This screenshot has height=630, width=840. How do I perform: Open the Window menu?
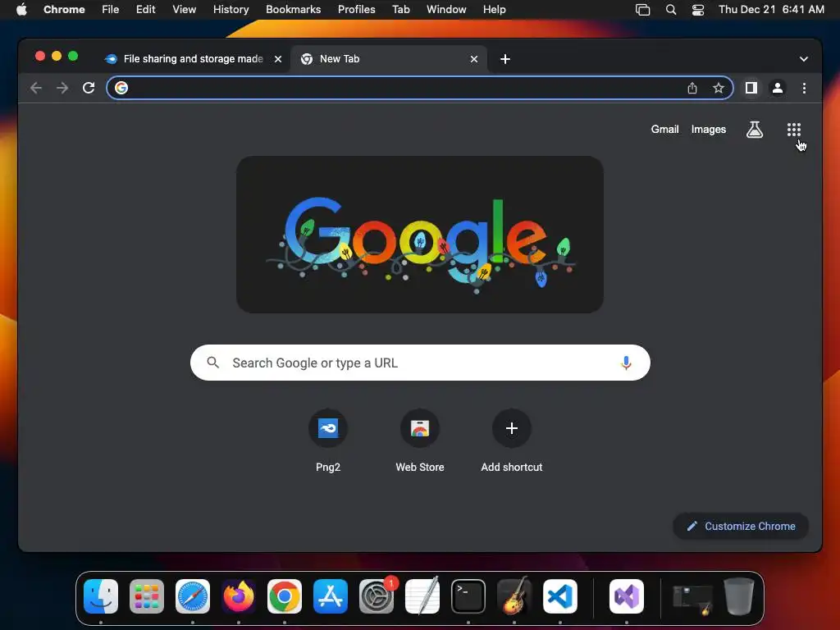pyautogui.click(x=446, y=10)
